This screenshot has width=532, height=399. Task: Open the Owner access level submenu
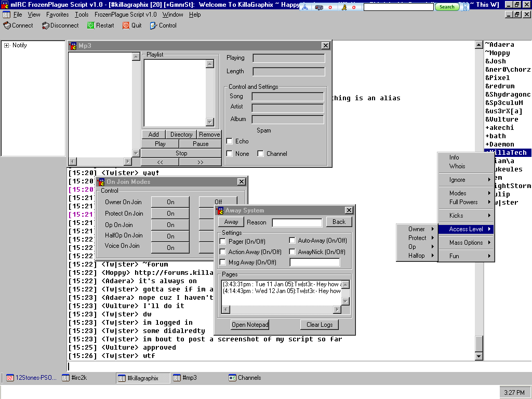(417, 229)
